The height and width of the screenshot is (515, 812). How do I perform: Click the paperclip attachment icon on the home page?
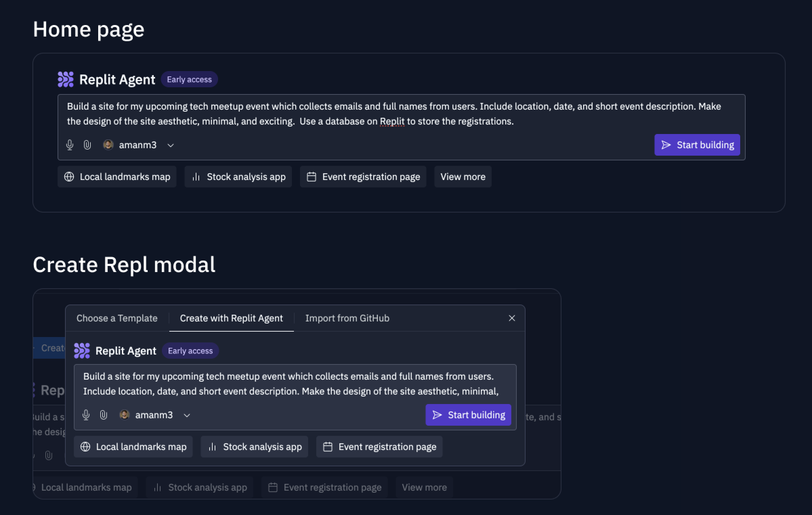coord(87,145)
